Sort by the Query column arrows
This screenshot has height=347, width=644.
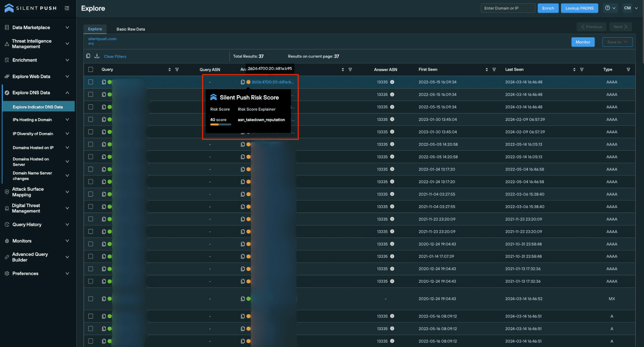pos(169,70)
